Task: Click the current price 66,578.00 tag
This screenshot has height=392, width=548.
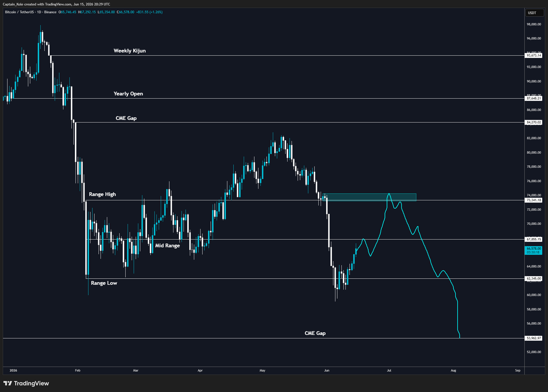Action: tap(534, 250)
